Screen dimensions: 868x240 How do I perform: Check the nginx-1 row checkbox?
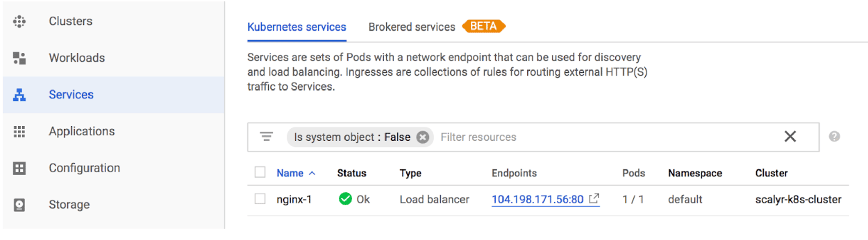pyautogui.click(x=260, y=199)
